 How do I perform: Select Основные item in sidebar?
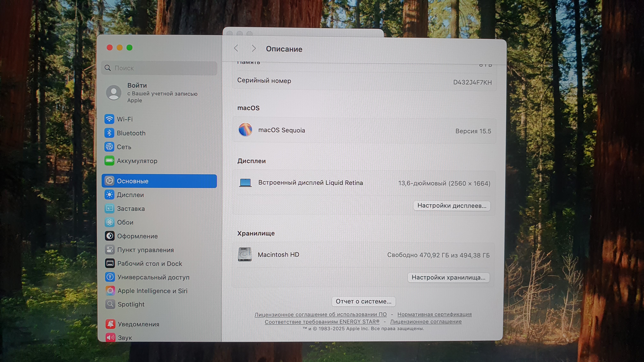pos(159,181)
